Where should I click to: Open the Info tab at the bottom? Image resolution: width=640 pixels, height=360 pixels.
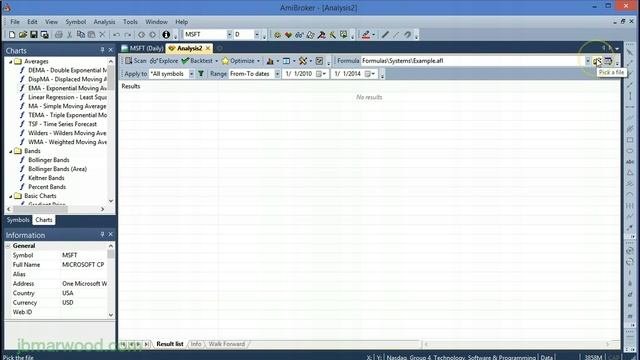(196, 344)
